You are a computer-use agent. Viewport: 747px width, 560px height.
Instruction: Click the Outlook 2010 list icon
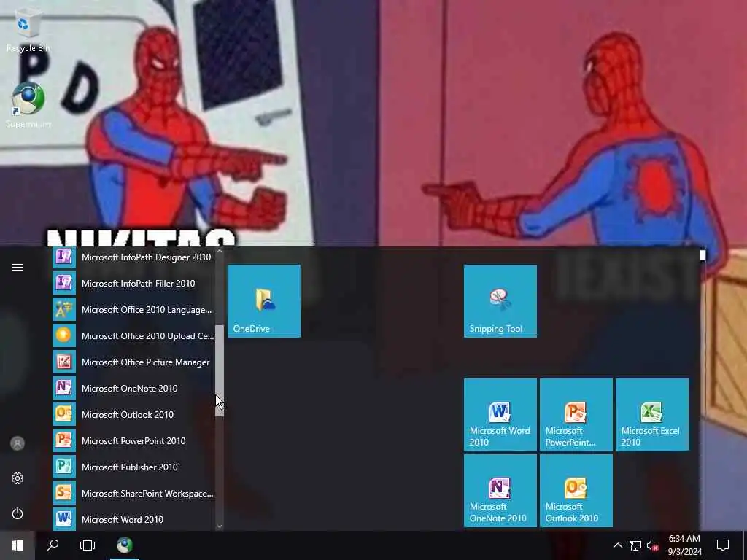coord(64,414)
